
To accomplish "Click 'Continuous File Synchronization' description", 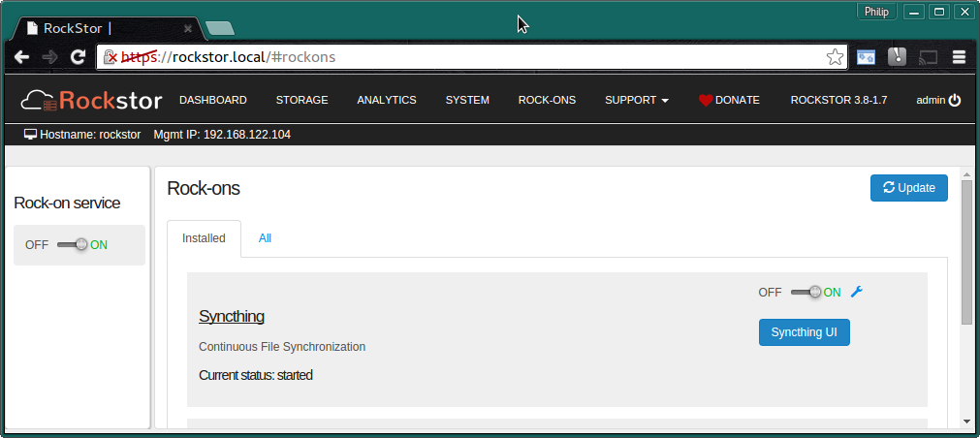I will click(x=282, y=346).
